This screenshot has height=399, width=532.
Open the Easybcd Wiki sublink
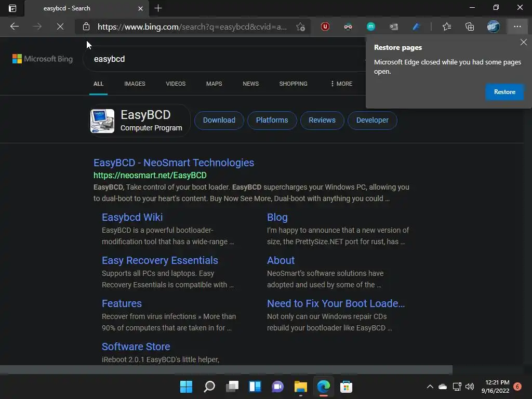coord(132,217)
